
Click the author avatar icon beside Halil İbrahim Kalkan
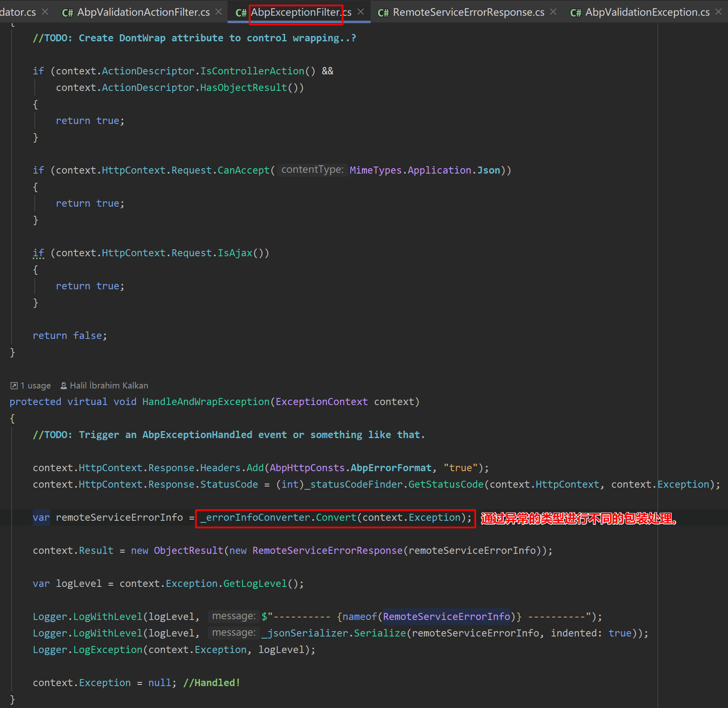coord(63,385)
